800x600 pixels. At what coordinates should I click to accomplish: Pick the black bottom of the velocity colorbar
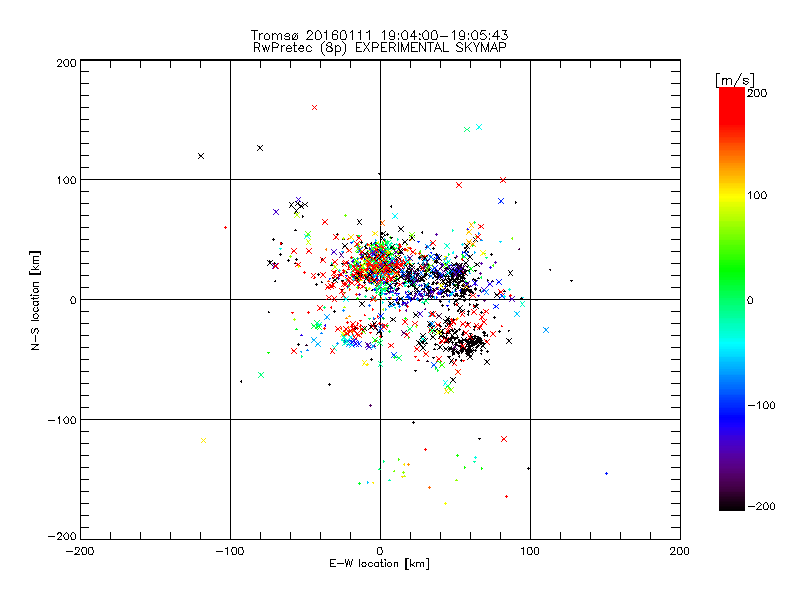click(732, 503)
